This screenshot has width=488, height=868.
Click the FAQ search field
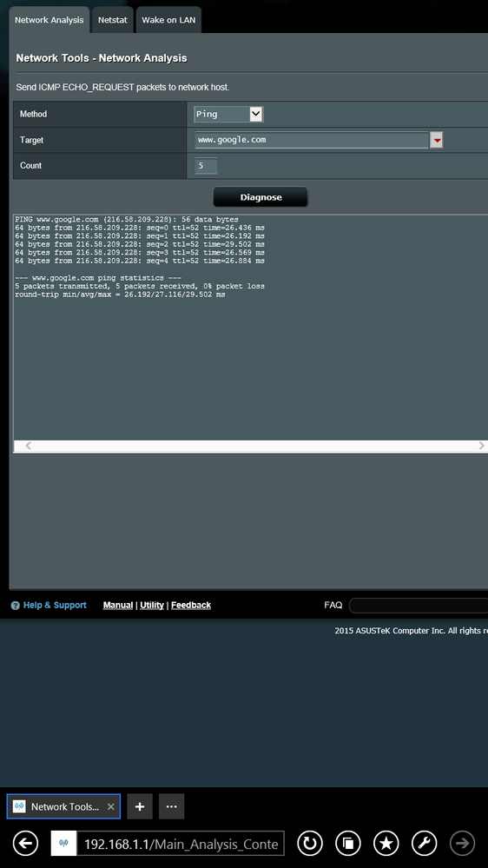[419, 606]
